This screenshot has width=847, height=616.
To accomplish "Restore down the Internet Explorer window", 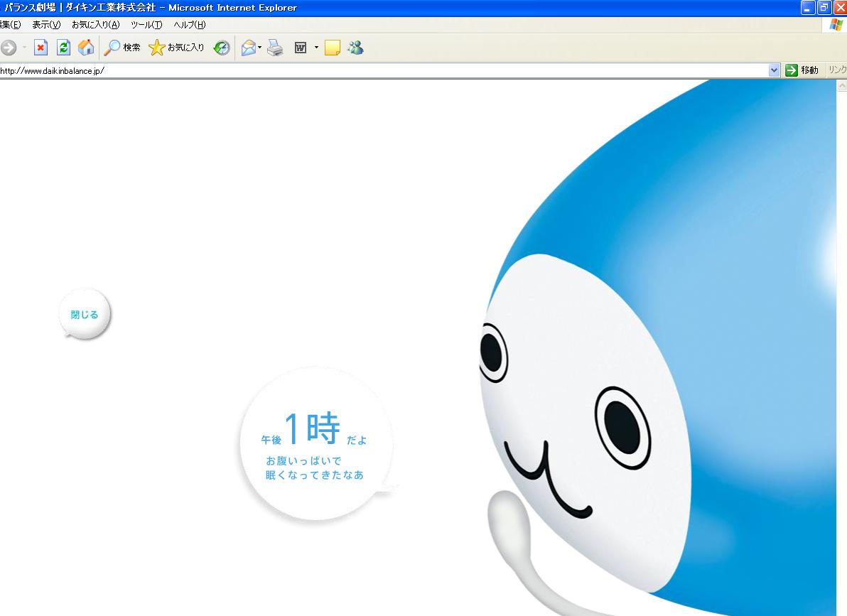I will click(x=824, y=8).
